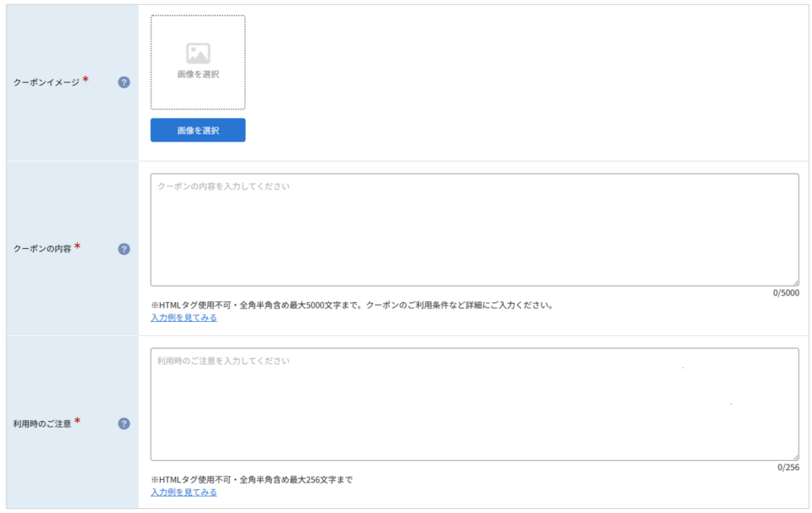Click the 利用時のご注意 label
This screenshot has width=812, height=513.
[x=42, y=424]
